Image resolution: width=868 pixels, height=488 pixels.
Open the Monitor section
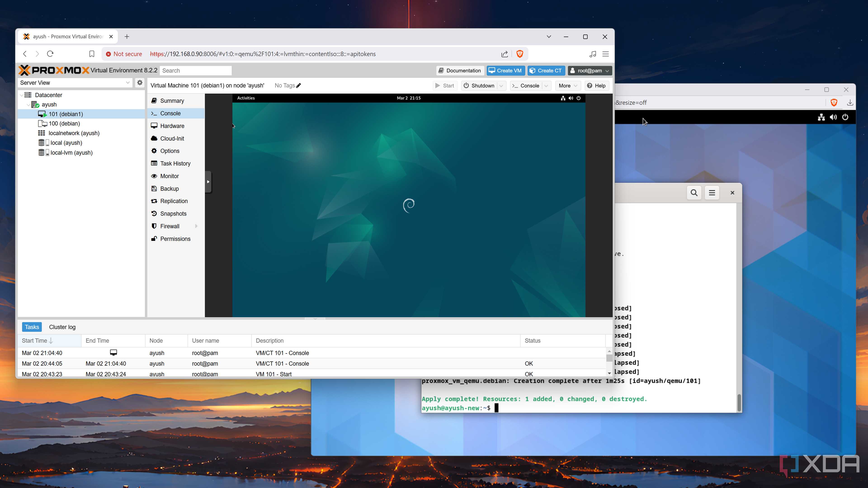coord(169,176)
